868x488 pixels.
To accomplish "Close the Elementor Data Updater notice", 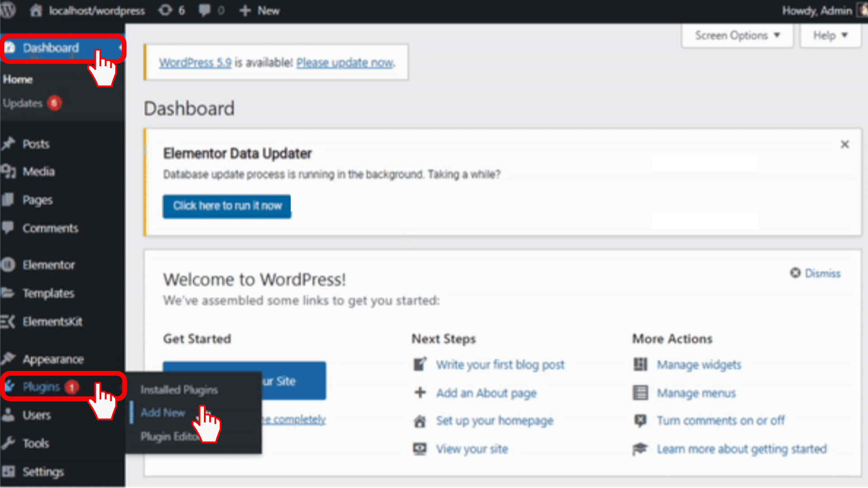I will (844, 144).
